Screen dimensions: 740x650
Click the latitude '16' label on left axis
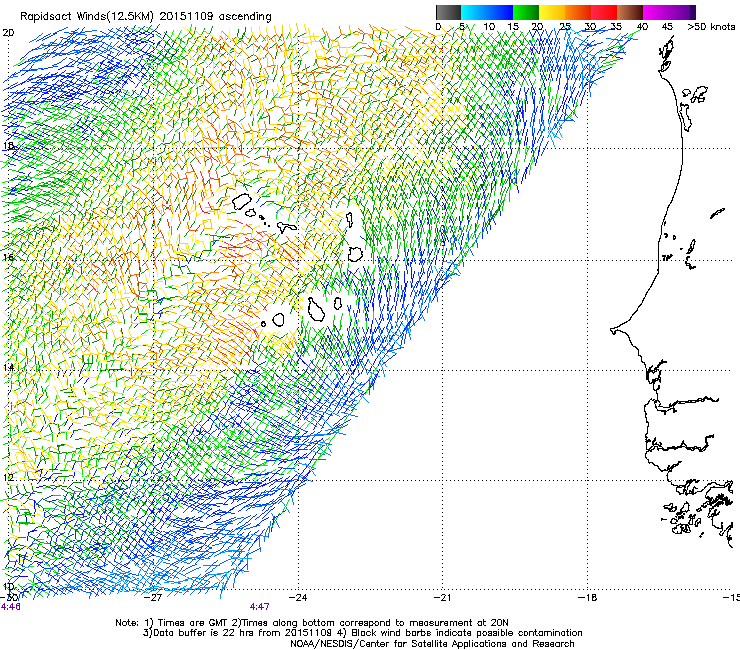point(8,257)
